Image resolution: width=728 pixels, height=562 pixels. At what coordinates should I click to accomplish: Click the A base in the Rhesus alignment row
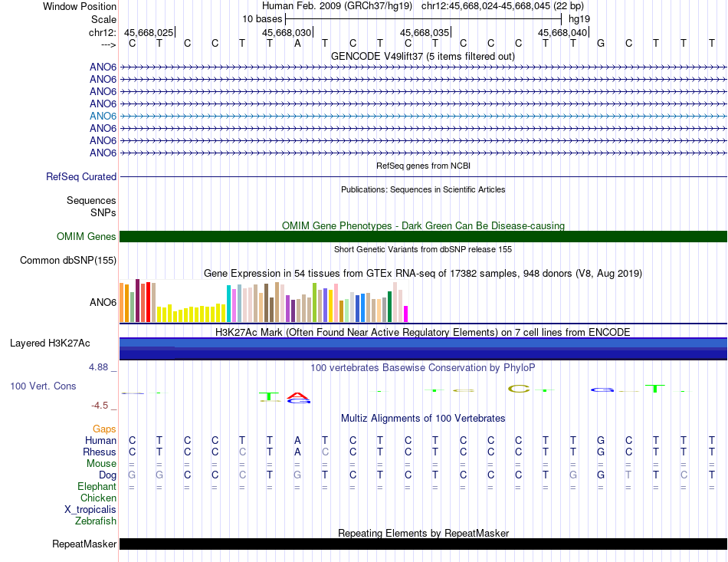[297, 452]
